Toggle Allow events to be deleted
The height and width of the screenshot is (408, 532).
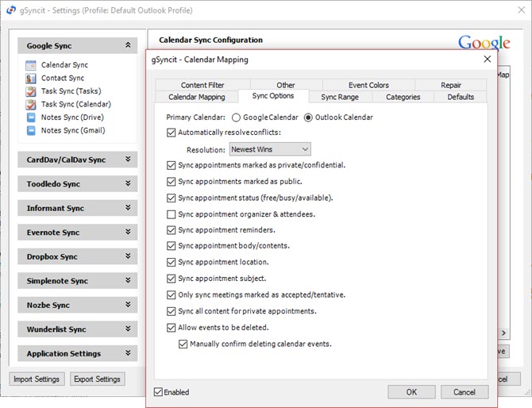click(171, 328)
